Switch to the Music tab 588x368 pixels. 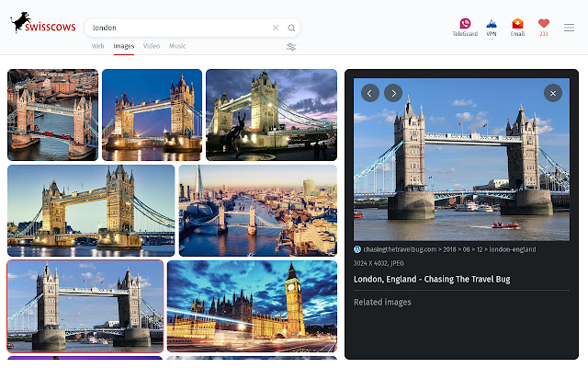177,46
